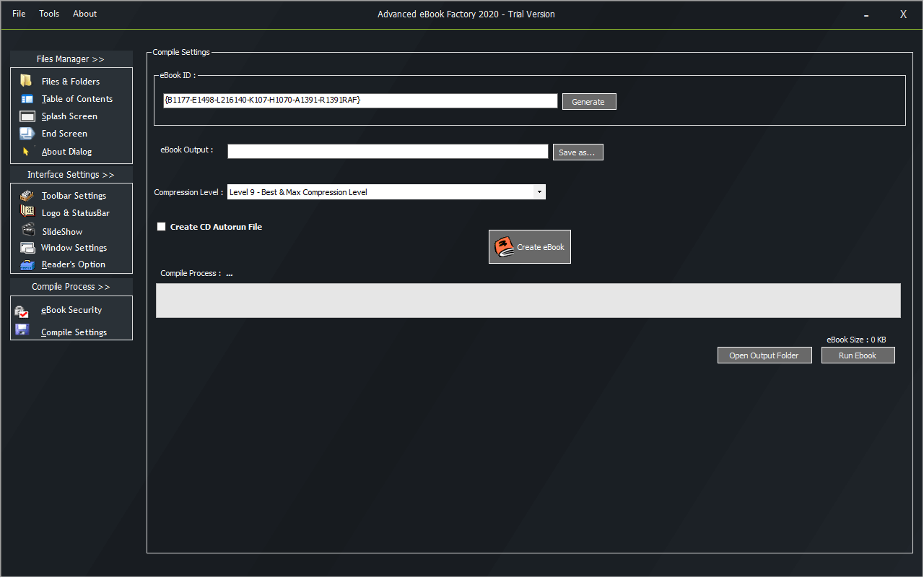This screenshot has height=578, width=924.
Task: Click the Window Settings icon
Action: point(27,248)
